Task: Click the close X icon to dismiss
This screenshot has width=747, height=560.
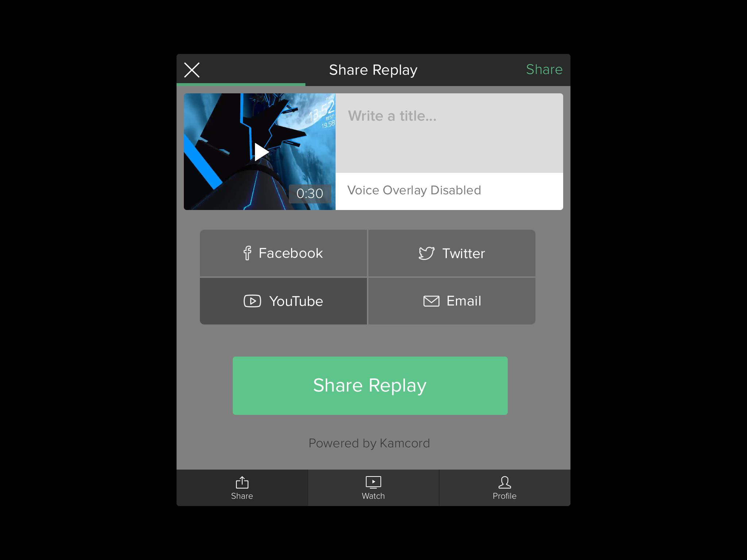Action: (193, 69)
